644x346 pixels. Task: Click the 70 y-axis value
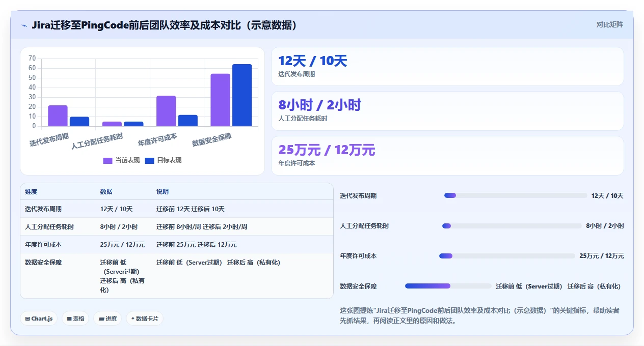[32, 59]
